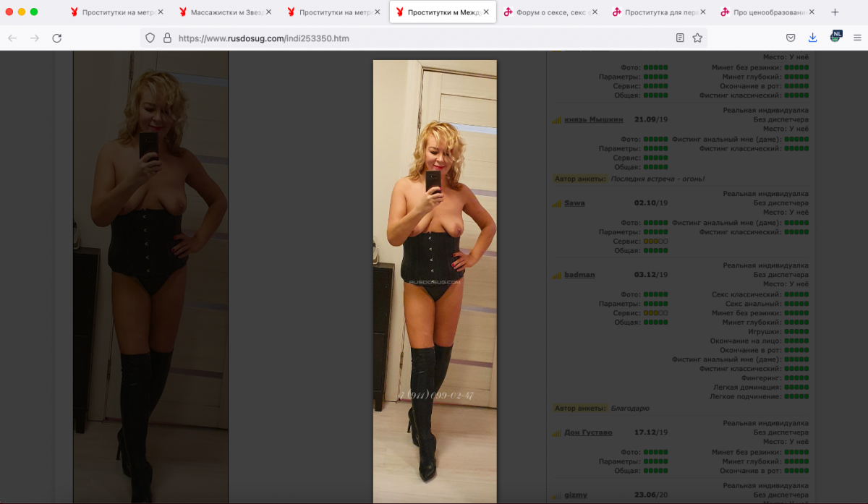Bookmark this page with the star icon
Viewport: 868px width, 504px height.
pos(697,38)
